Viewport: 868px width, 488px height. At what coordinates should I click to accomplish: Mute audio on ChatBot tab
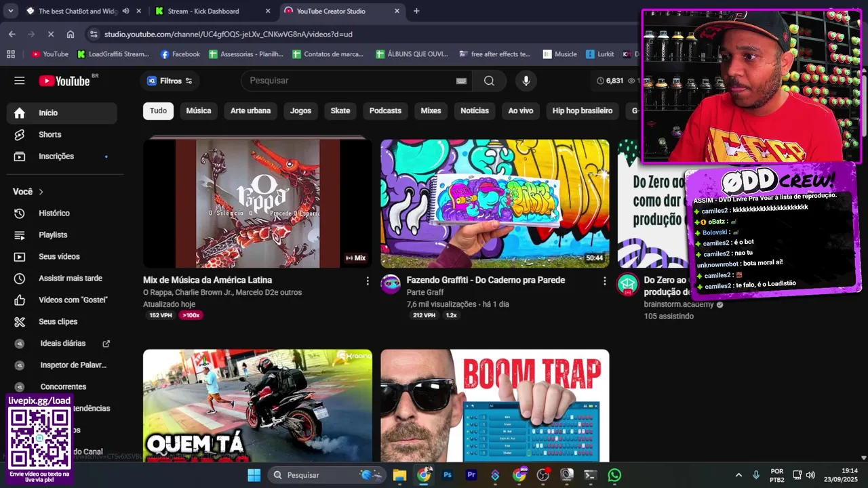coord(125,11)
